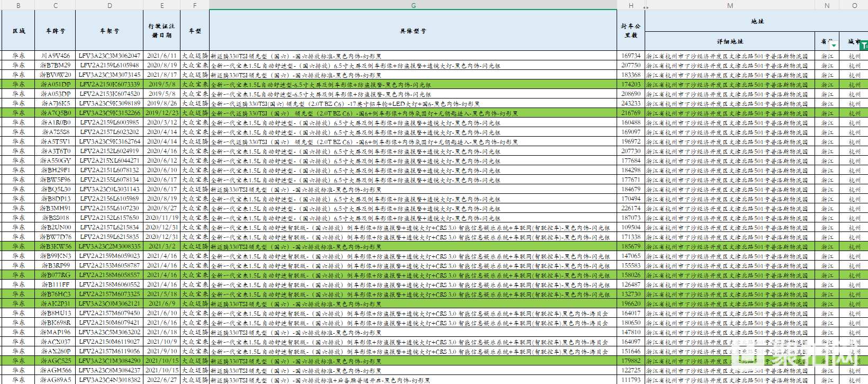
Task: Select column N header
Action: click(827, 5)
